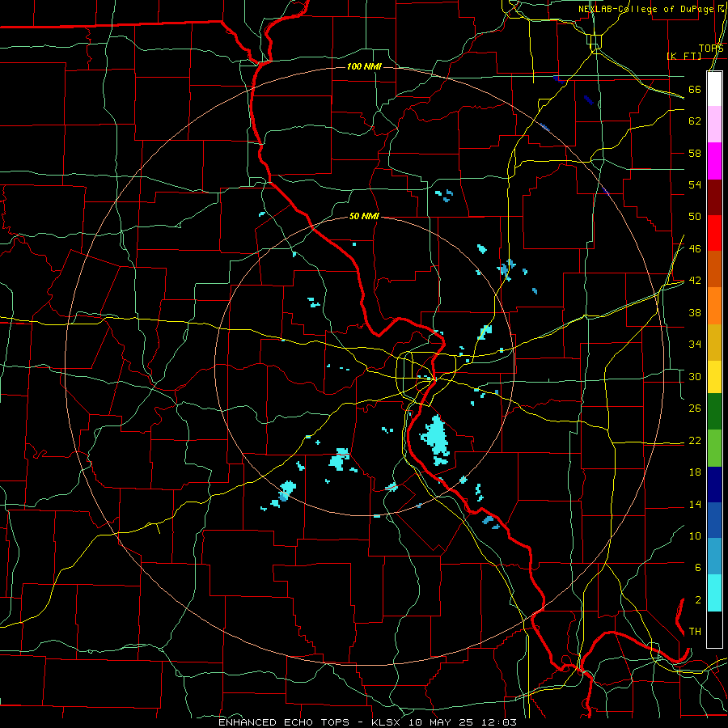
Task: Click the '26' legend value
Action: [695, 408]
